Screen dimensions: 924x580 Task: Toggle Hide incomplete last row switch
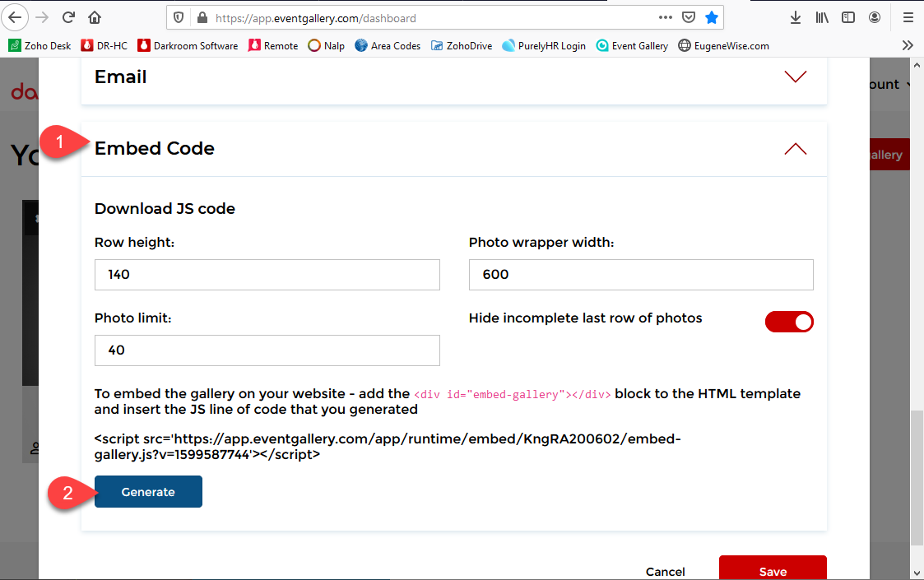789,322
